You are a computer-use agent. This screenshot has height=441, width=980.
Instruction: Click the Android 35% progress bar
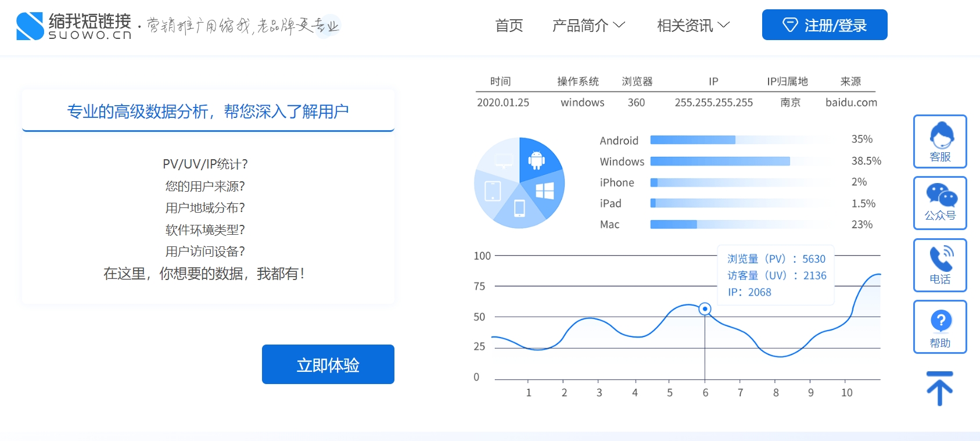692,140
